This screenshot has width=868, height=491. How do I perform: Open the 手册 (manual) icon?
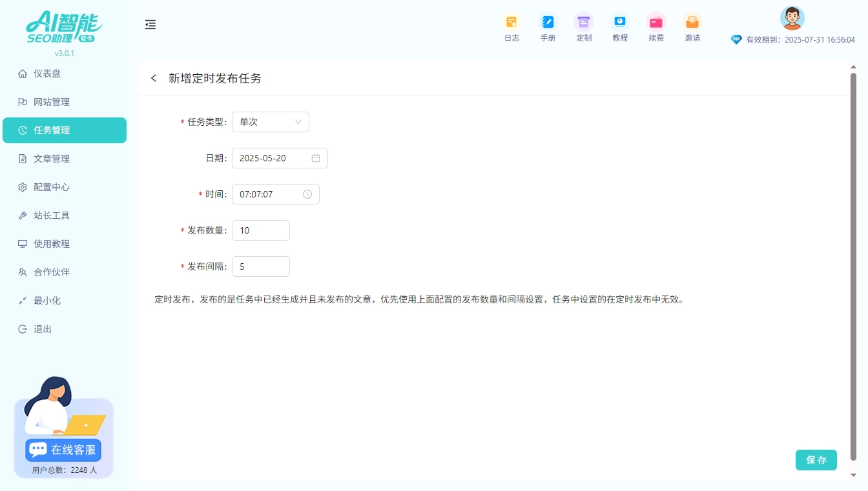click(x=548, y=27)
